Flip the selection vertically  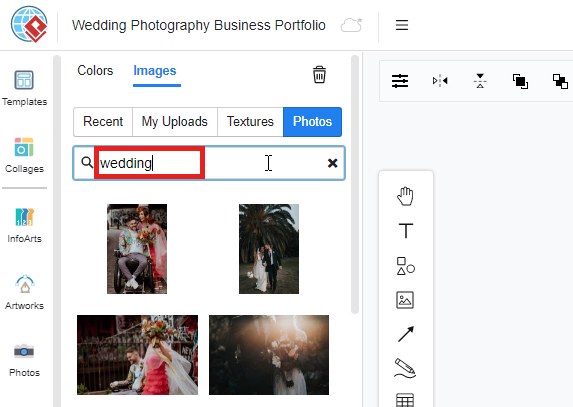point(480,81)
